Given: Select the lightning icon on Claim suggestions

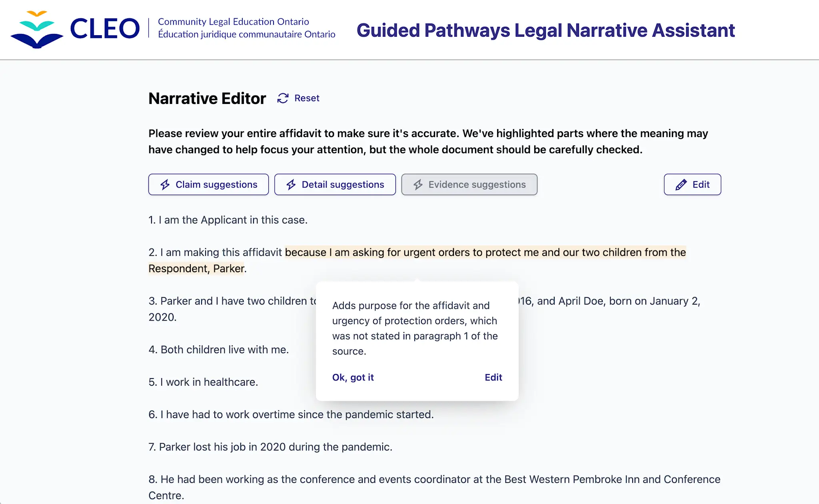Looking at the screenshot, I should [x=164, y=184].
